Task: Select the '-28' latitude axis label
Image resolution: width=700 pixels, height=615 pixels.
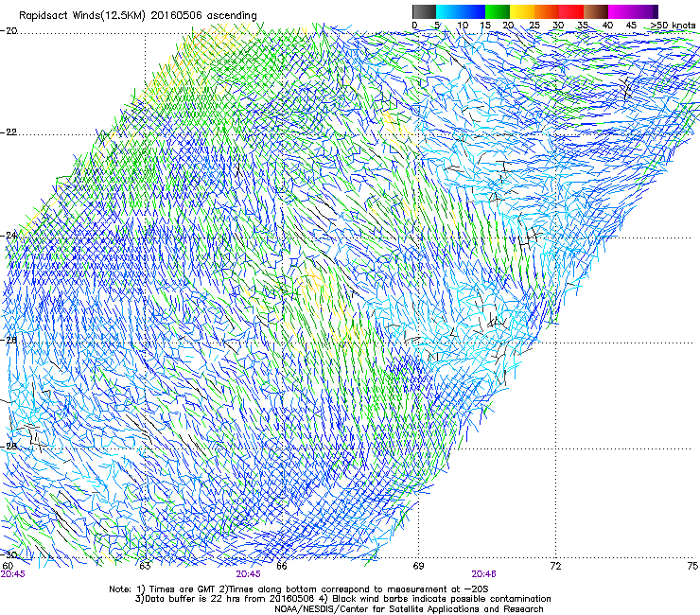Action: [x=9, y=447]
